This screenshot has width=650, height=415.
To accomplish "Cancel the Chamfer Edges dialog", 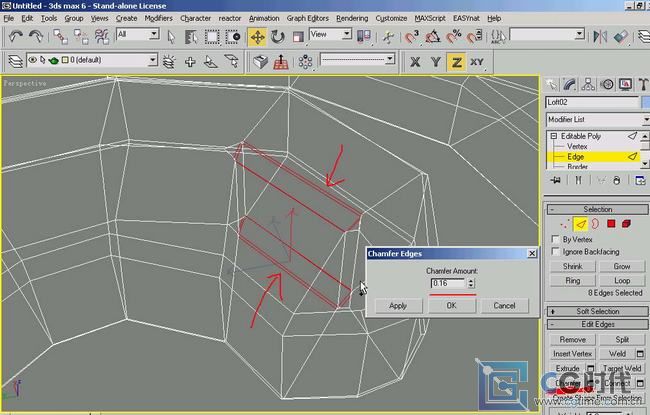I will (504, 306).
